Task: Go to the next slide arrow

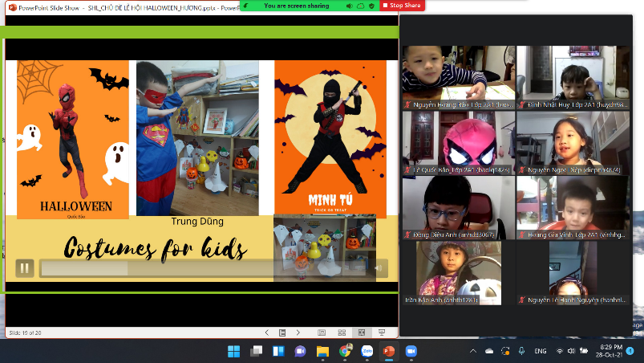Action: pyautogui.click(x=298, y=332)
